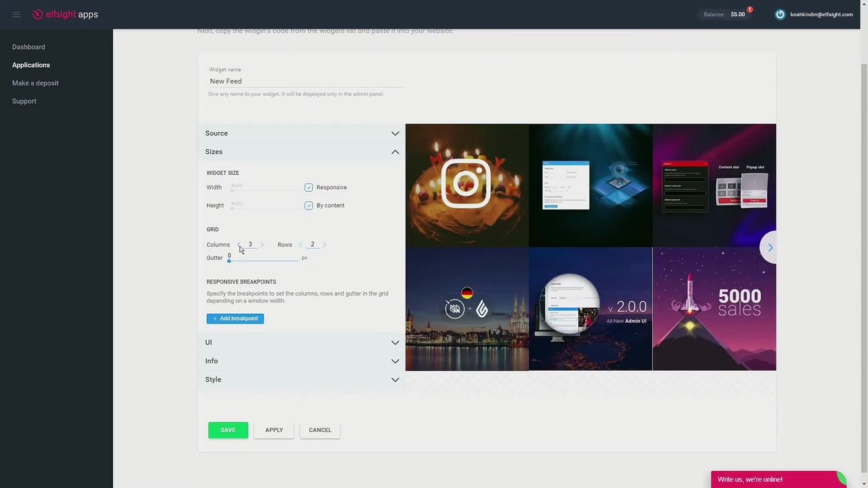Image resolution: width=868 pixels, height=488 pixels.
Task: Open the account power icon
Action: [780, 14]
